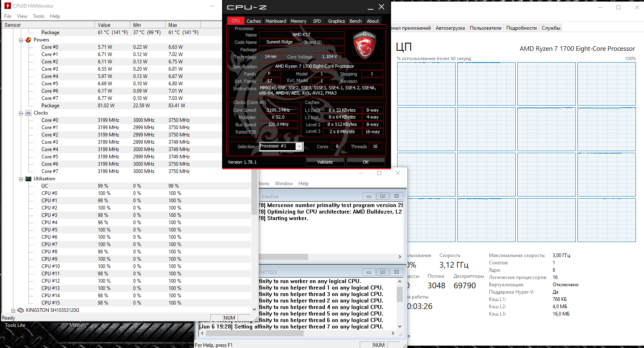Collapse the Powers tree node
Viewport: 644px width, 348px height.
tap(21, 40)
